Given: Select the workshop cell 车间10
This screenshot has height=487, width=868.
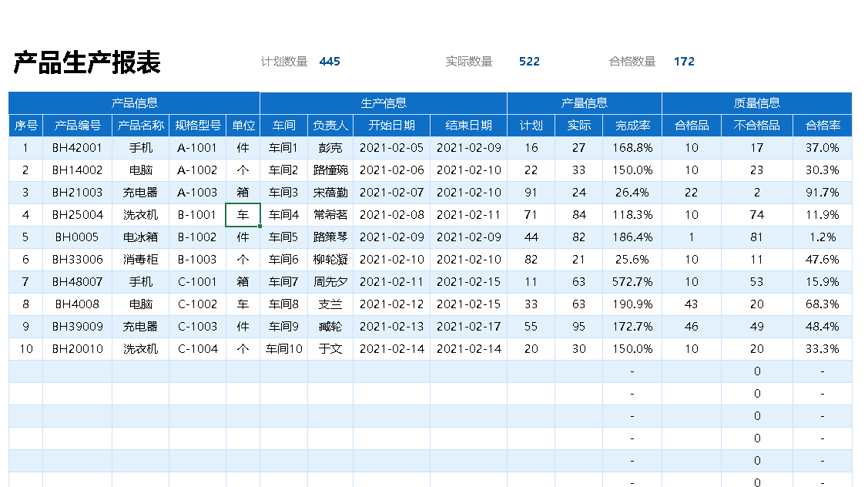Looking at the screenshot, I should click(x=283, y=349).
